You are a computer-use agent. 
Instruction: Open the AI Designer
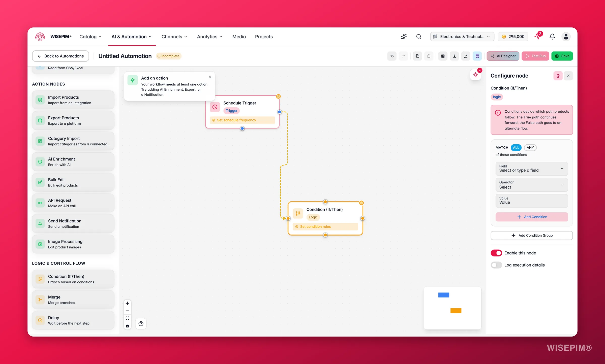pos(503,56)
